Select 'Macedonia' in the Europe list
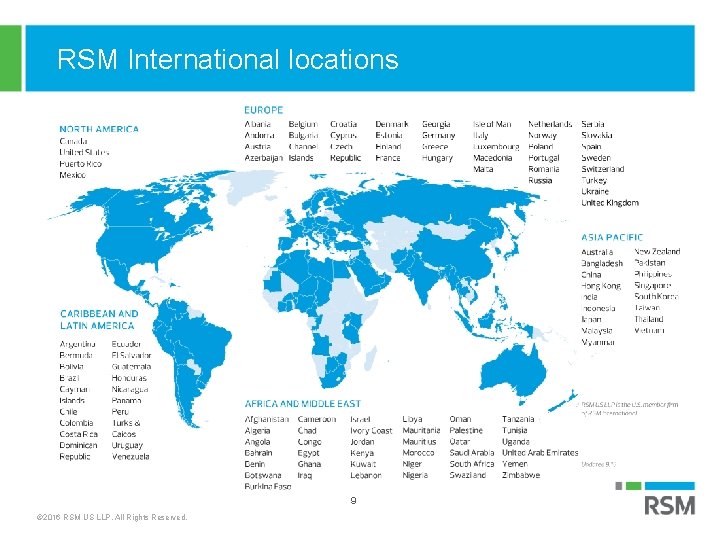720x540 pixels. coord(492,158)
